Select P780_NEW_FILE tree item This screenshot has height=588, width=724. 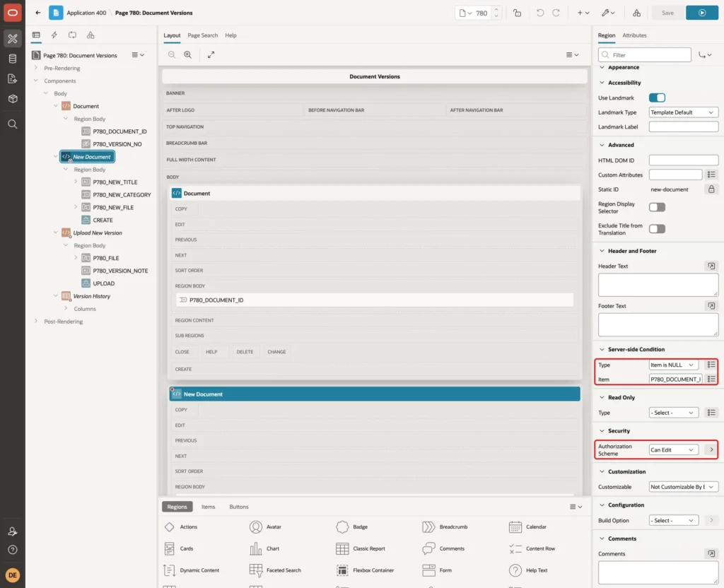point(113,207)
